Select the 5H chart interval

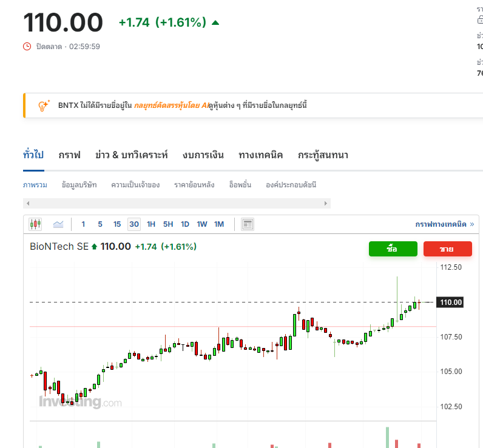pyautogui.click(x=168, y=224)
